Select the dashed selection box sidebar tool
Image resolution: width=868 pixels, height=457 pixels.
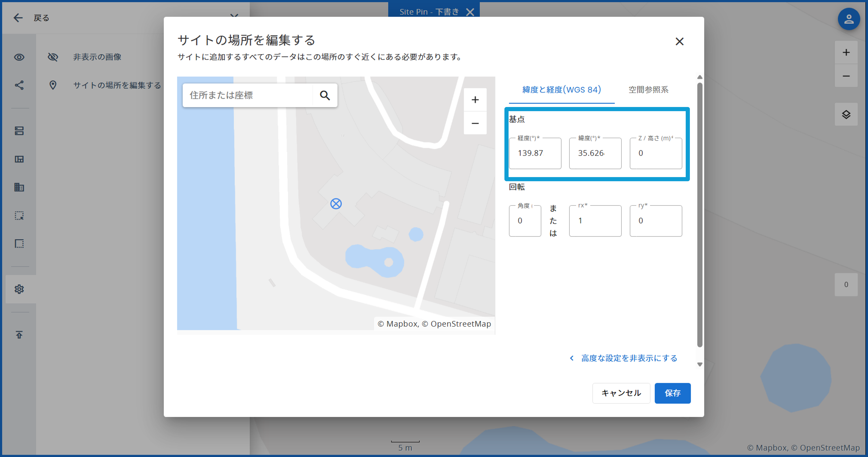pos(19,216)
